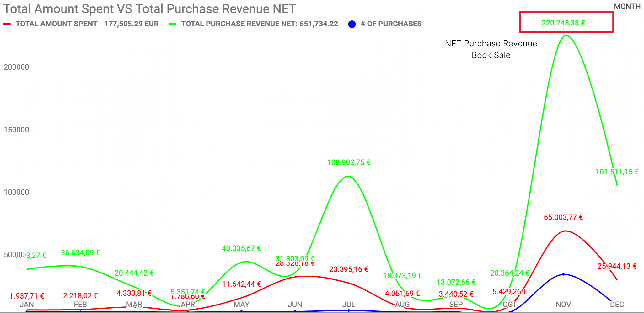
Task: Click the NOV month on the x-axis
Action: (x=563, y=304)
